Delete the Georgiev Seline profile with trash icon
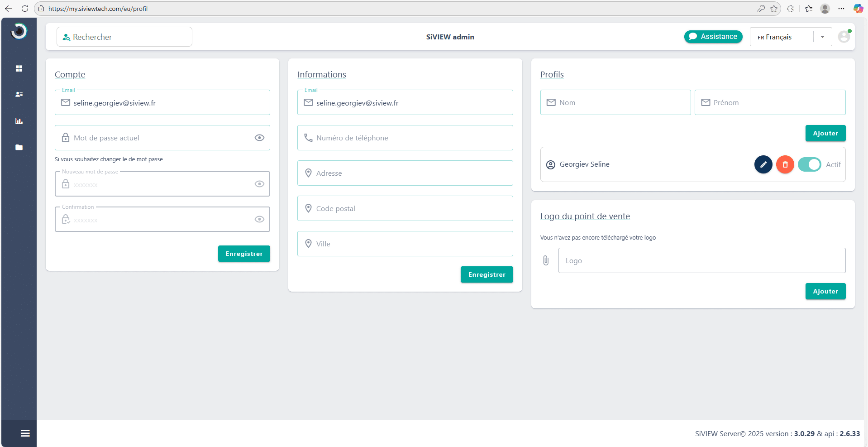The width and height of the screenshot is (868, 447). point(785,164)
